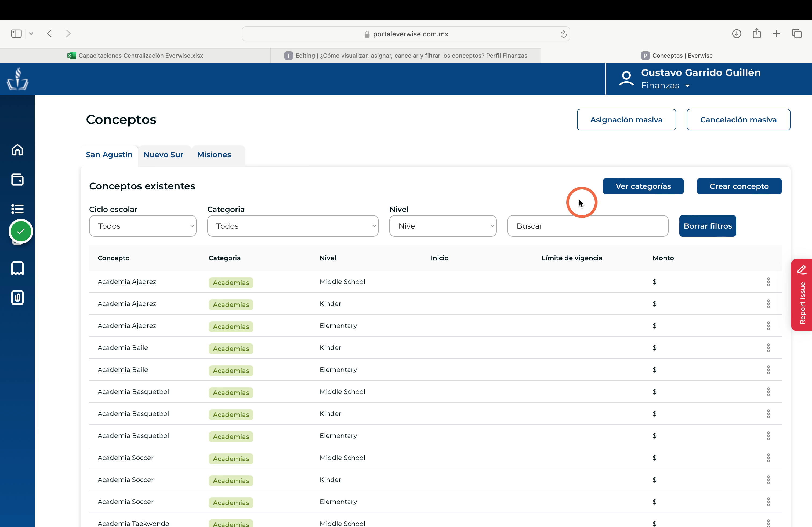Open the Home icon in sidebar
Viewport: 812px width, 527px height.
tap(17, 150)
